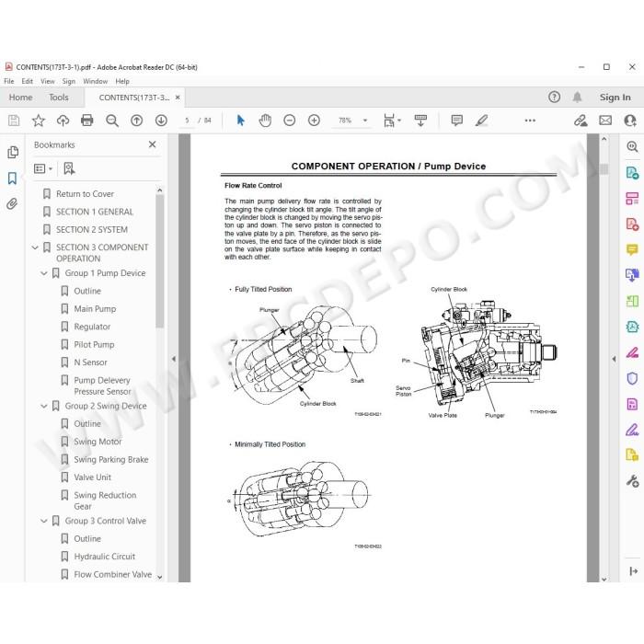This screenshot has width=644, height=644.
Task: Collapse Group 1 Pump Device bookmark
Action: [x=44, y=273]
